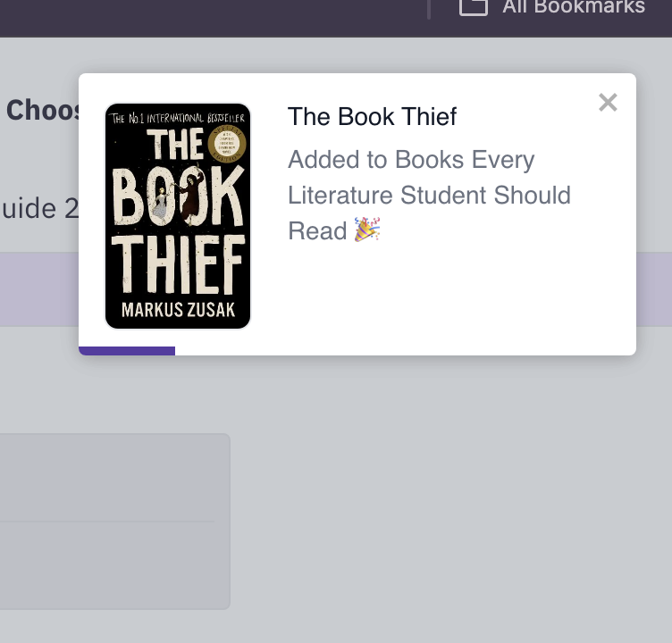
Task: Click the party popper emoji
Action: 367,230
